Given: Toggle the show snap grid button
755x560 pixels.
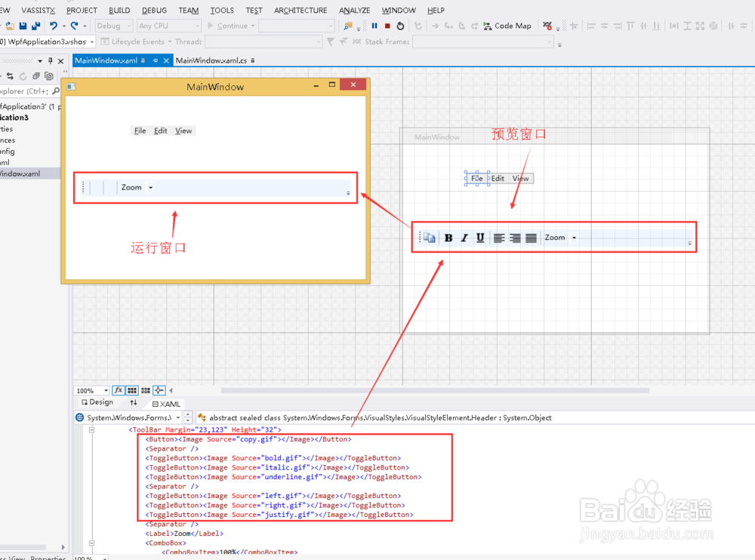Looking at the screenshot, I should (132, 390).
